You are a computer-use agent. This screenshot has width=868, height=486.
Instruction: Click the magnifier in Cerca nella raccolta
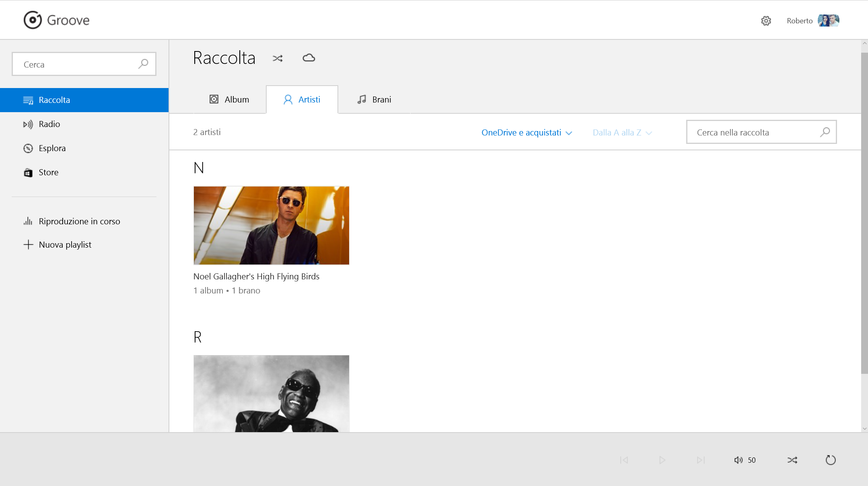point(825,132)
